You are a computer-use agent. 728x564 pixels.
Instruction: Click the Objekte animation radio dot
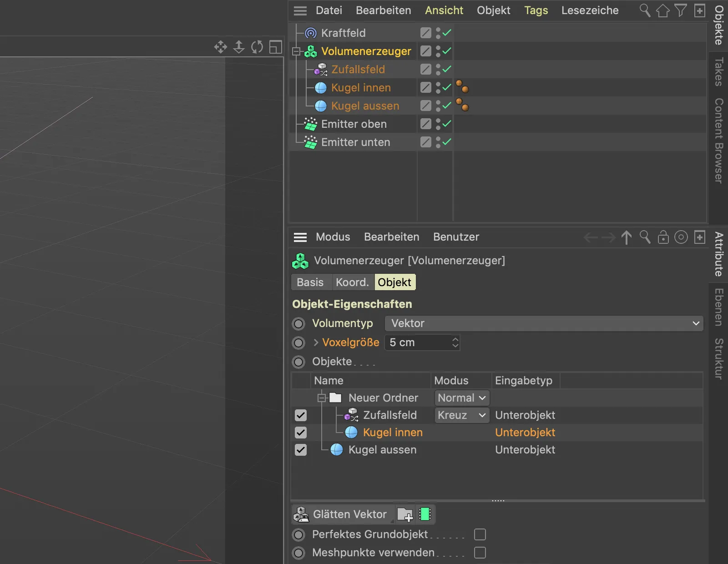click(x=298, y=362)
